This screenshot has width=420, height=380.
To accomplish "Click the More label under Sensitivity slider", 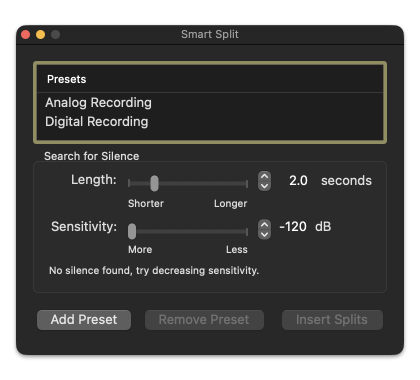I will click(140, 249).
